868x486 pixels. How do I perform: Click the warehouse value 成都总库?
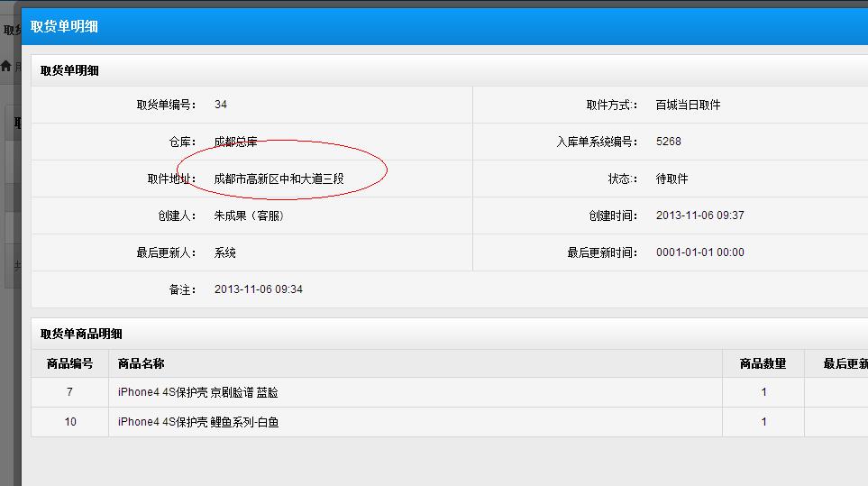(235, 142)
